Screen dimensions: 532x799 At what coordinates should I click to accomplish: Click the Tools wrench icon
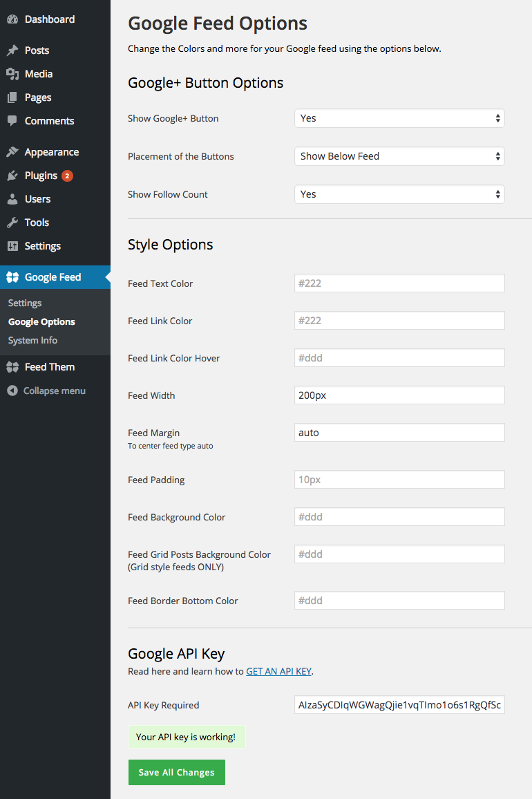click(x=12, y=222)
